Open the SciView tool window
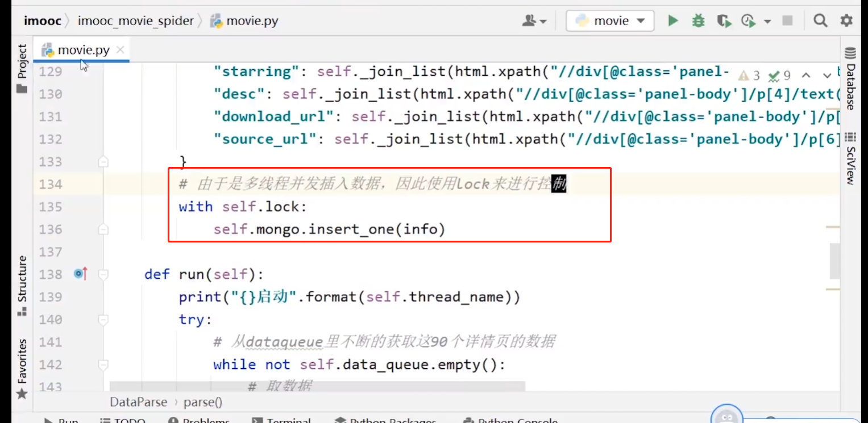Image resolution: width=868 pixels, height=423 pixels. (850, 158)
